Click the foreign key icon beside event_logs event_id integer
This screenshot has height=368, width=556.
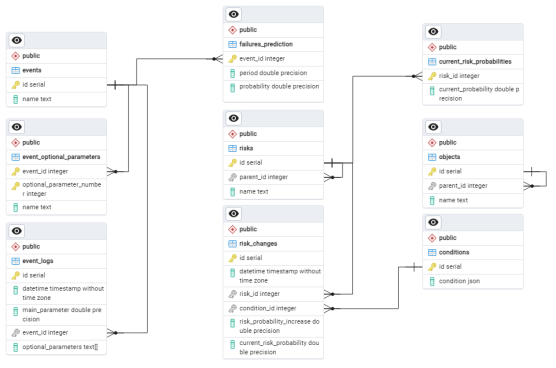pos(16,333)
